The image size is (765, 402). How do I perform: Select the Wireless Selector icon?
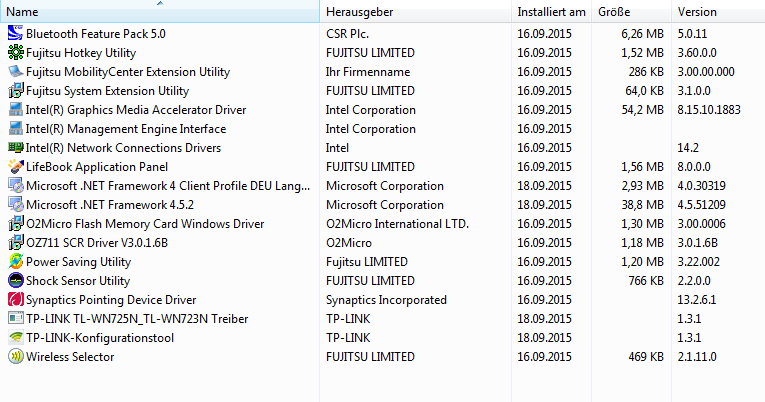pos(16,357)
